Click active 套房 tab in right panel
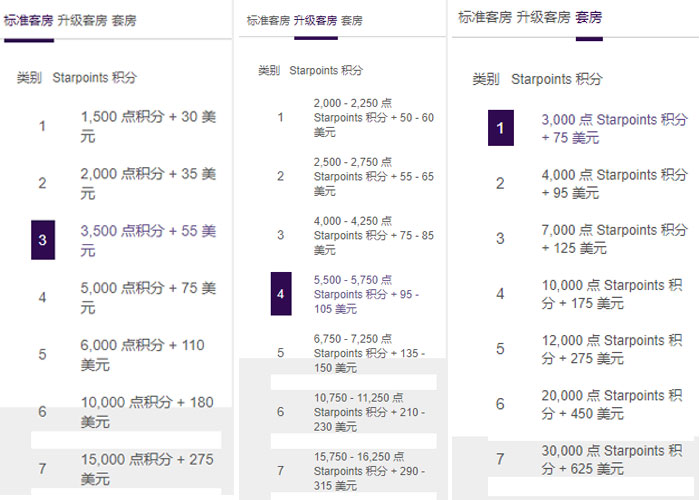Viewport: 700px width, 500px height. click(x=589, y=17)
